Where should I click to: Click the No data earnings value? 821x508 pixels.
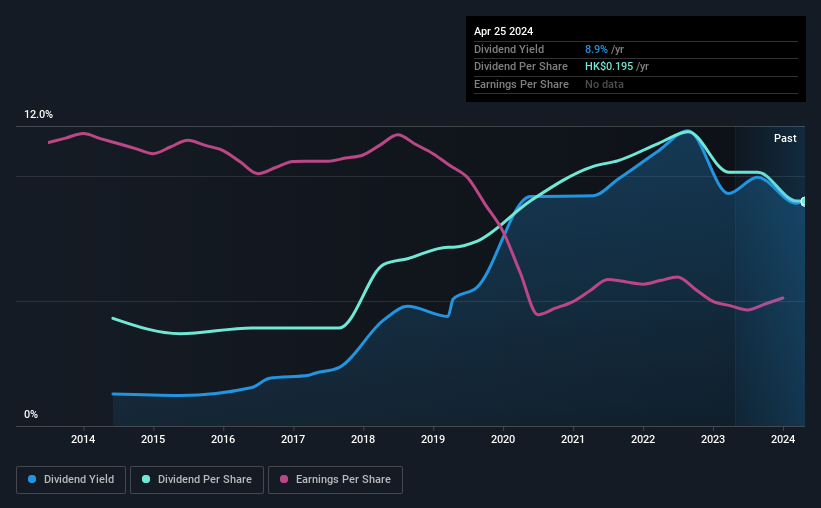point(604,84)
